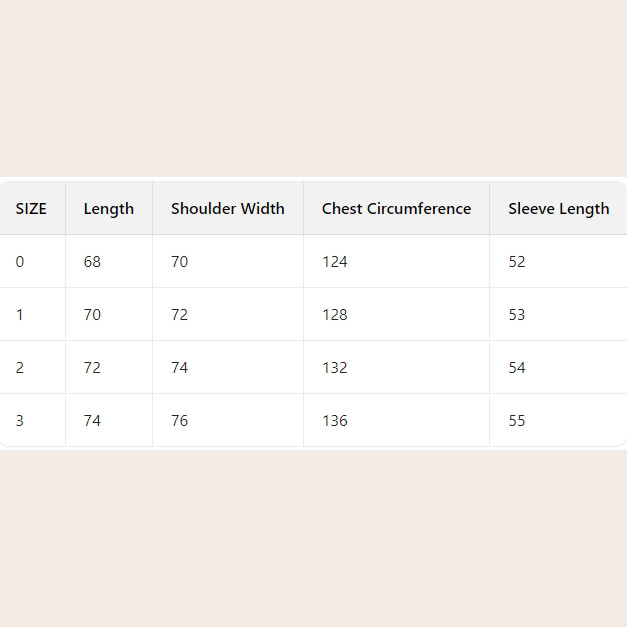Click size 0 in the SIZE column
The height and width of the screenshot is (627, 627).
tap(20, 262)
